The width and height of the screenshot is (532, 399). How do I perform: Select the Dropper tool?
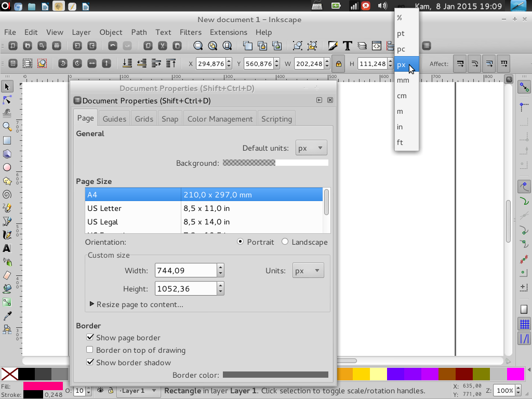tap(7, 315)
